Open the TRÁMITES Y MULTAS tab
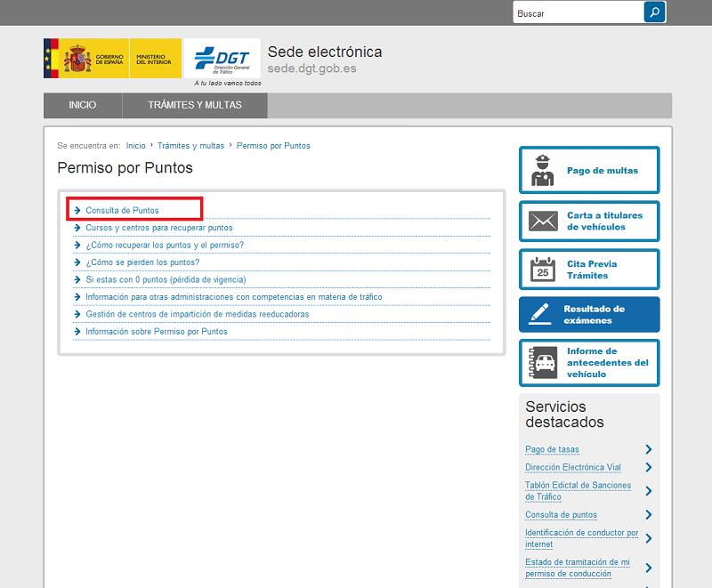The width and height of the screenshot is (712, 588). pyautogui.click(x=195, y=105)
